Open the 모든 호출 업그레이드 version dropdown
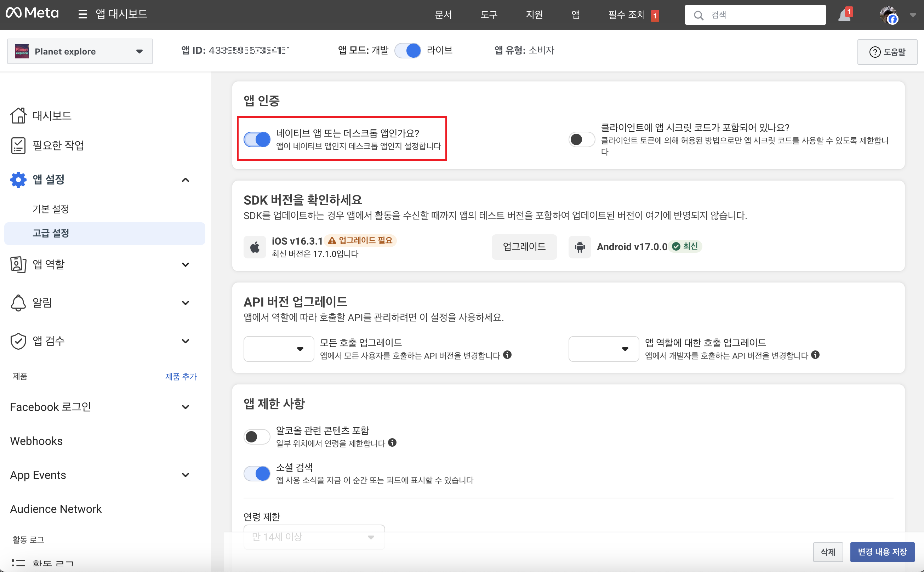This screenshot has width=924, height=572. click(x=279, y=349)
